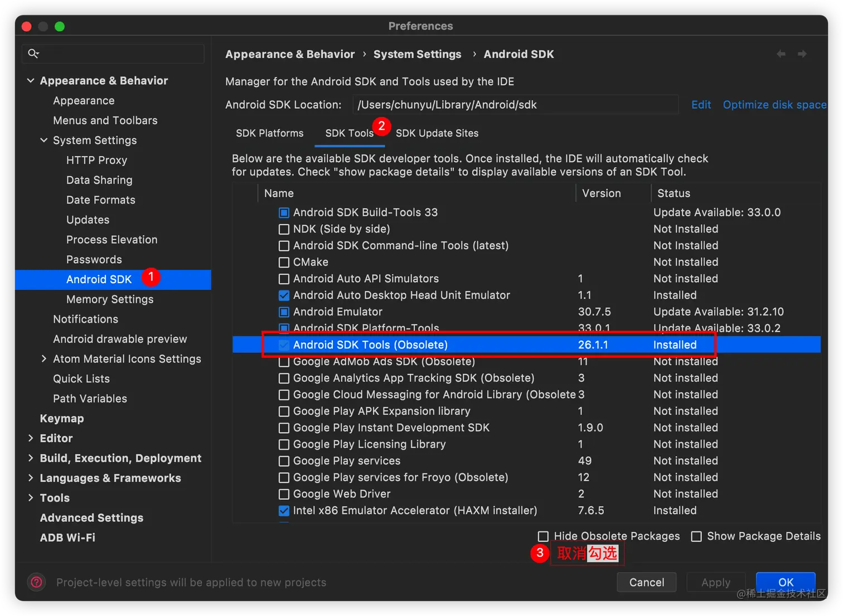Select Process Elevation in the sidebar
The image size is (843, 616).
(112, 240)
